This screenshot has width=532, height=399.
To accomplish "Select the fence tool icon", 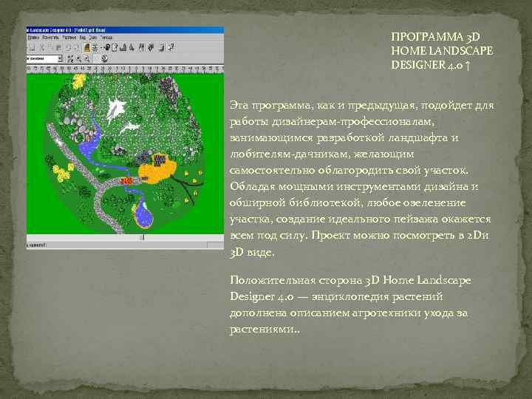I will (x=141, y=48).
